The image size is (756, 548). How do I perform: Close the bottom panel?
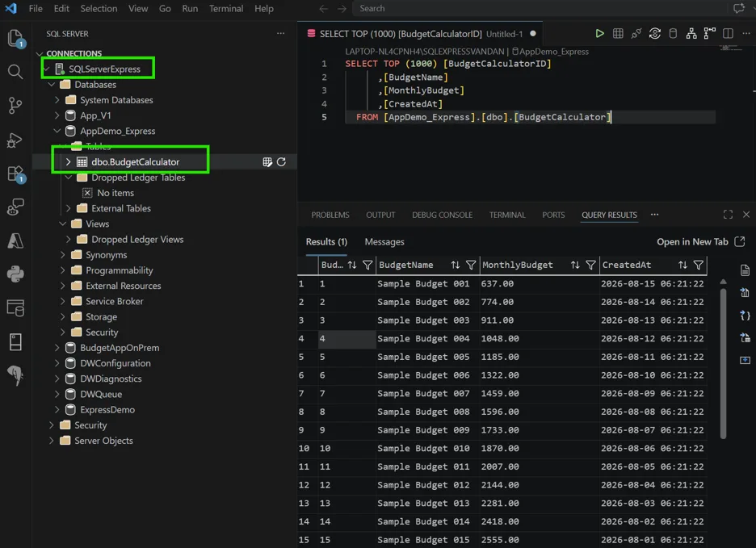click(x=746, y=215)
